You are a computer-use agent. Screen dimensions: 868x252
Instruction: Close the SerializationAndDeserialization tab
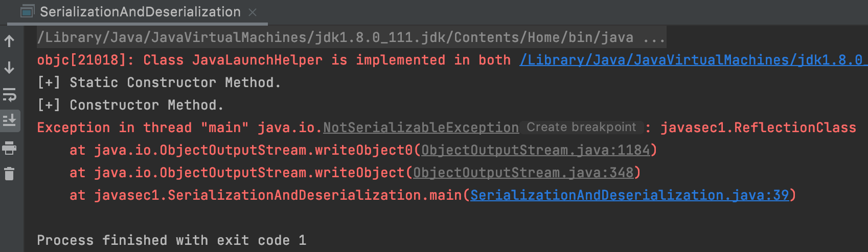[x=253, y=12]
